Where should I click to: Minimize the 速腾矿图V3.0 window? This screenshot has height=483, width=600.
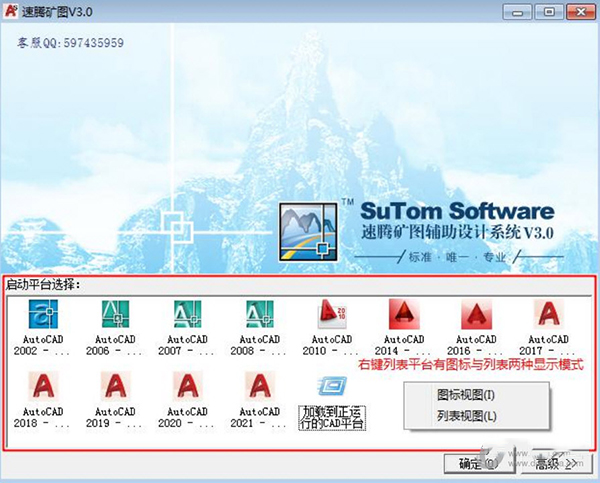pos(518,12)
